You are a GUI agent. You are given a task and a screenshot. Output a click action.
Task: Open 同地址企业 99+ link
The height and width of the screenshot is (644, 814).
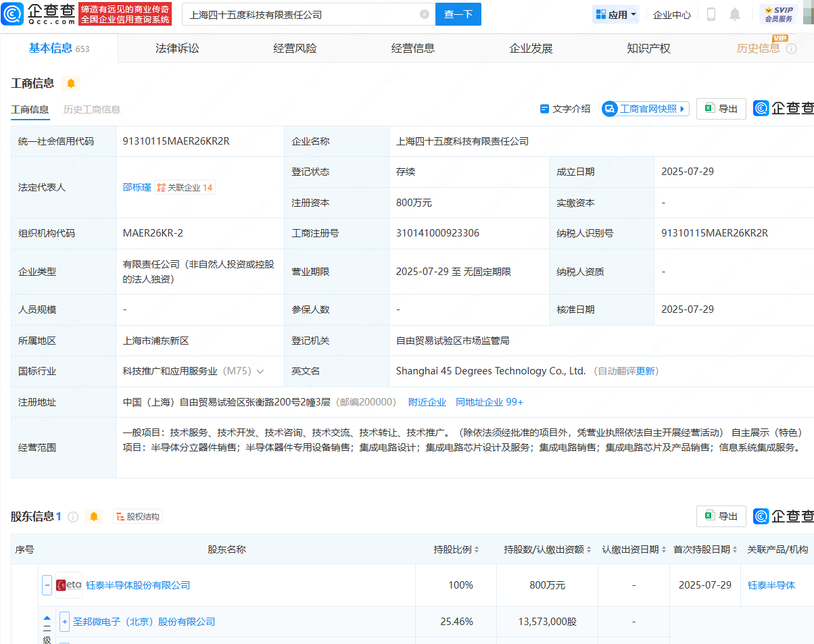489,402
